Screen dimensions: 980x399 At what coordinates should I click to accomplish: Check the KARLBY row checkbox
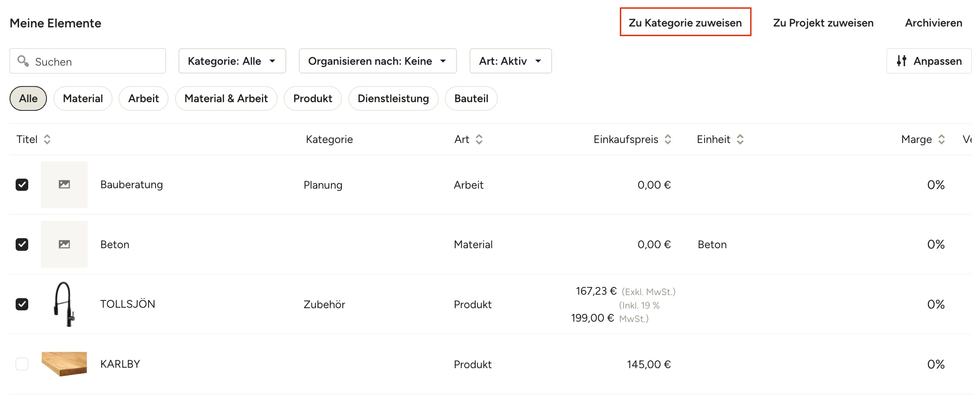22,364
